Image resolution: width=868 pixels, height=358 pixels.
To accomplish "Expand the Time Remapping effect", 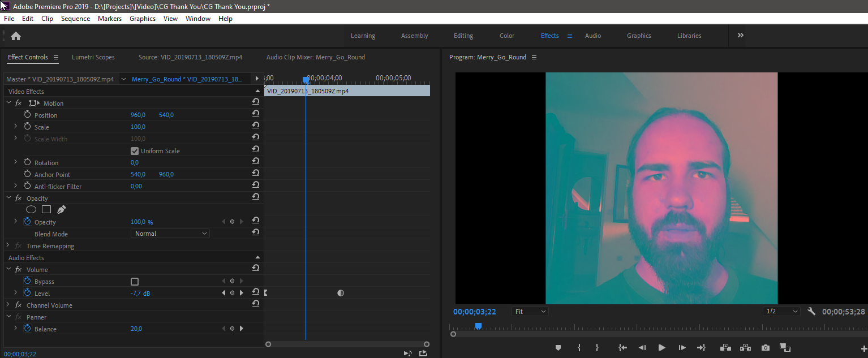I will (8, 245).
